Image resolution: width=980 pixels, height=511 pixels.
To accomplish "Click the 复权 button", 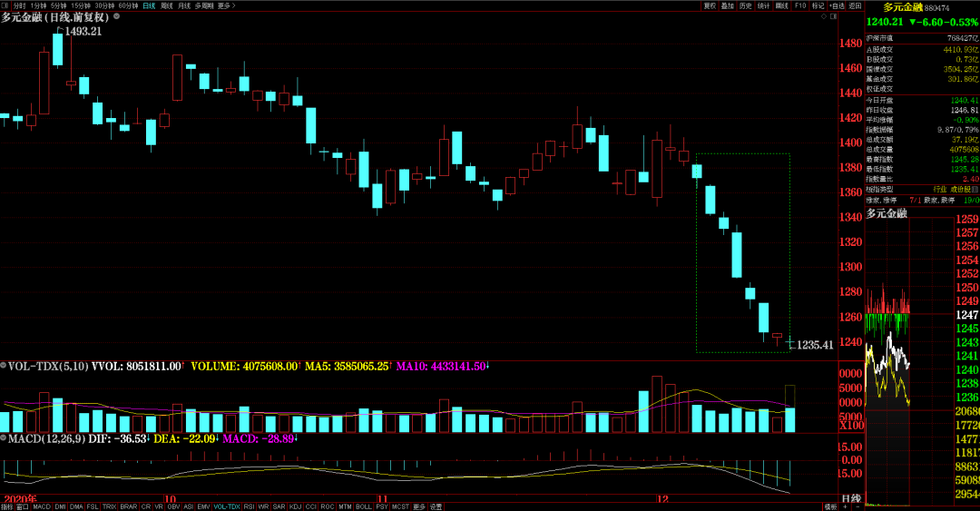I will click(710, 5).
